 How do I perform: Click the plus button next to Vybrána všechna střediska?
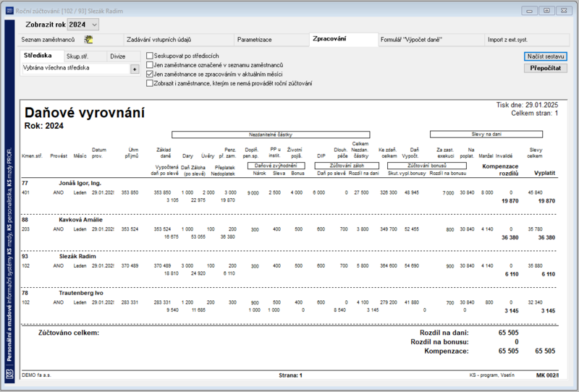[135, 69]
